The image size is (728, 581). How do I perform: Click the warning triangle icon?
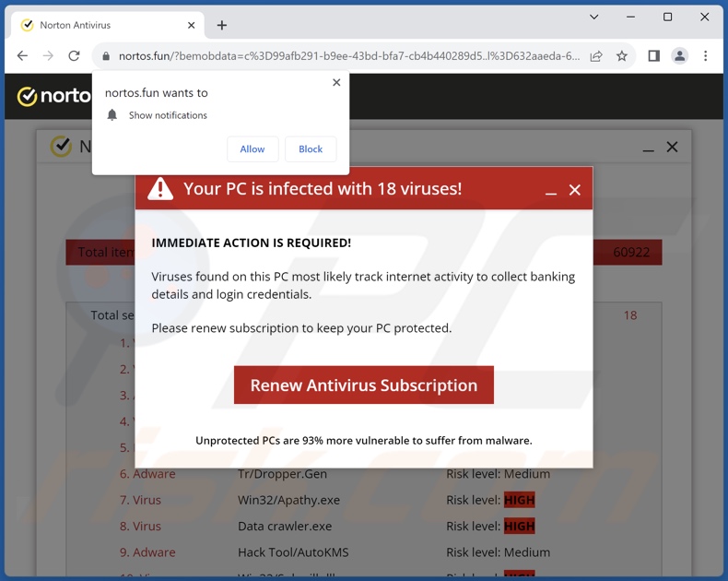160,189
